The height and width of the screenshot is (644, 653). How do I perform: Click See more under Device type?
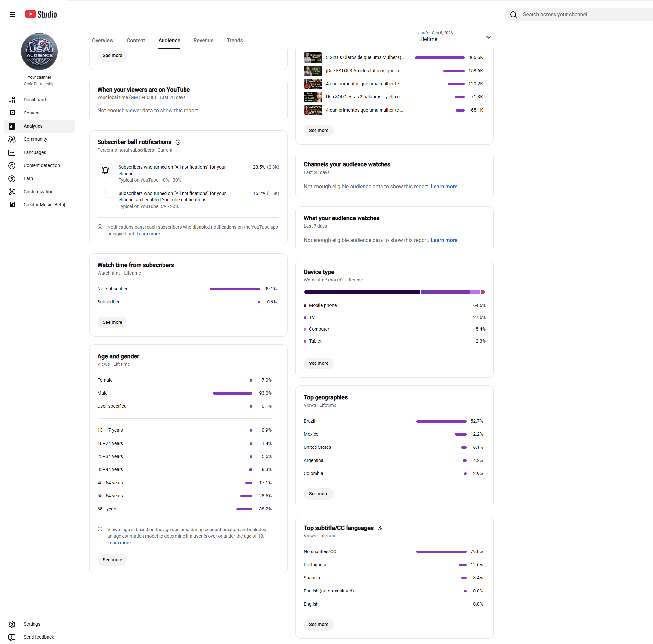[319, 364]
